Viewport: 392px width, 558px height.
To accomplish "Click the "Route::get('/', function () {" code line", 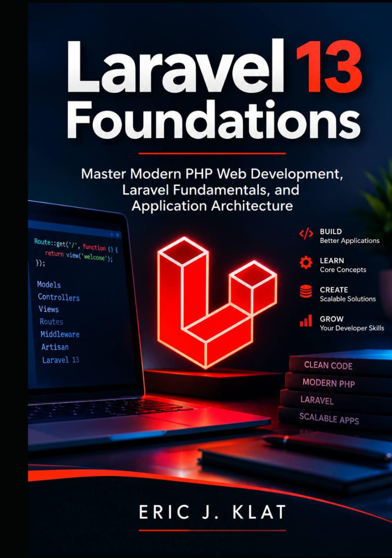I will click(x=76, y=245).
